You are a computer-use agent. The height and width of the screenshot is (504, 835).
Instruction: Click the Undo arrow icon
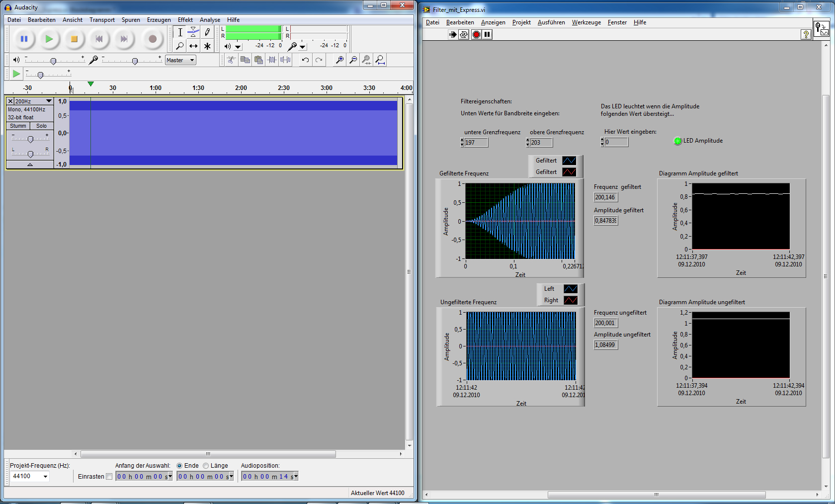click(x=305, y=60)
